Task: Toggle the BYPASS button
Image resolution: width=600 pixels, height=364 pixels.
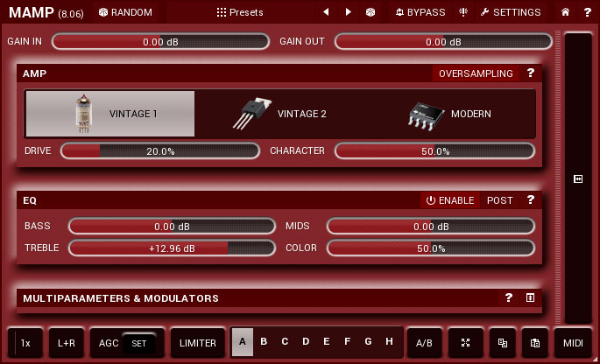Action: pos(420,12)
